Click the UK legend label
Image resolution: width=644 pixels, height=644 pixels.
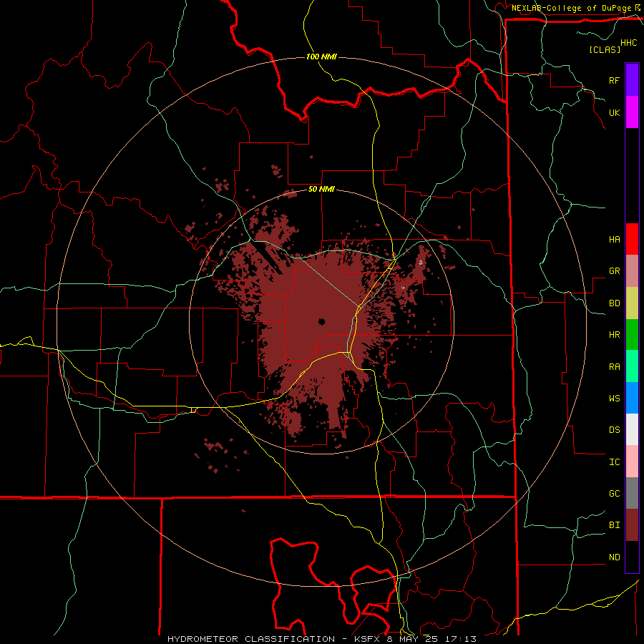pyautogui.click(x=615, y=112)
